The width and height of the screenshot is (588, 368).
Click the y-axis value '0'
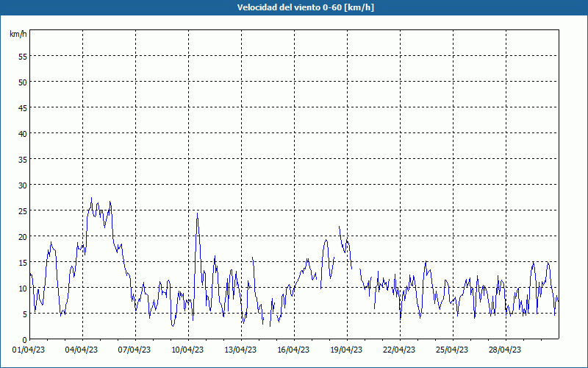click(x=25, y=340)
